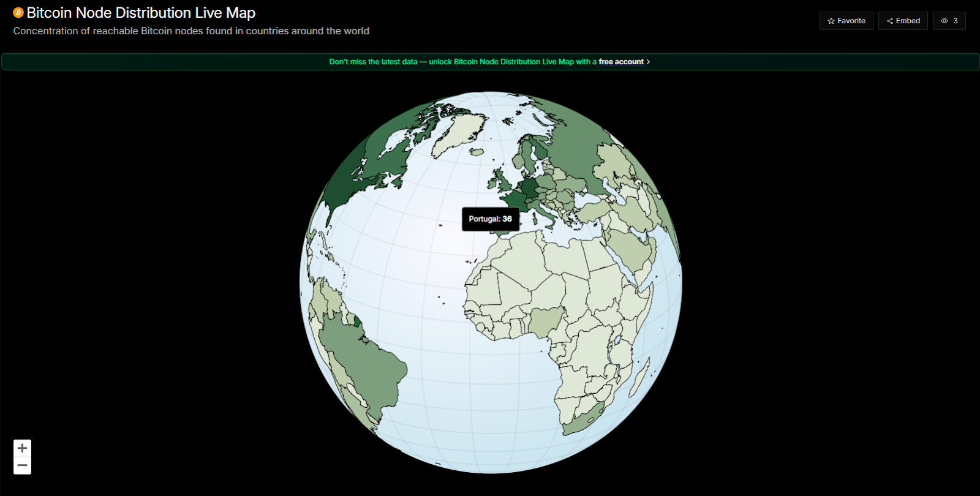The image size is (980, 496).
Task: Open the Embed share option
Action: [903, 21]
